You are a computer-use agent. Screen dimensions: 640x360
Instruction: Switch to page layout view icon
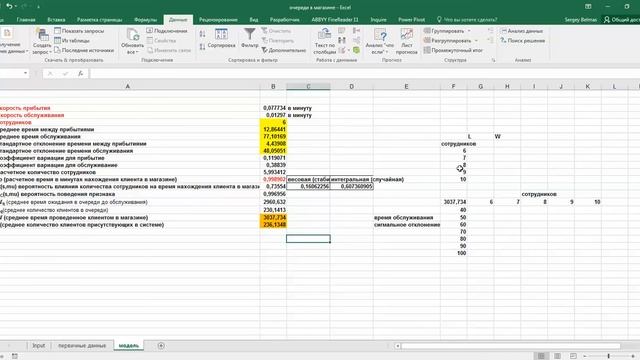(557, 356)
